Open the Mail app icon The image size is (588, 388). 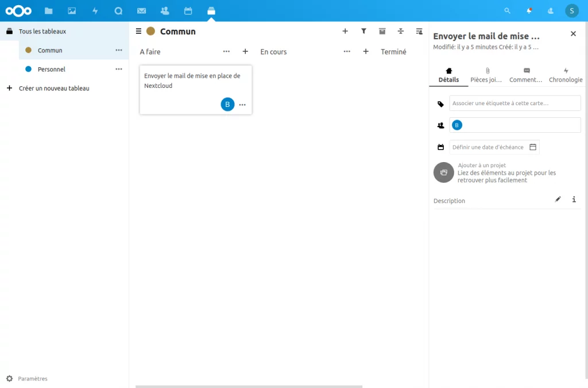[x=141, y=11]
